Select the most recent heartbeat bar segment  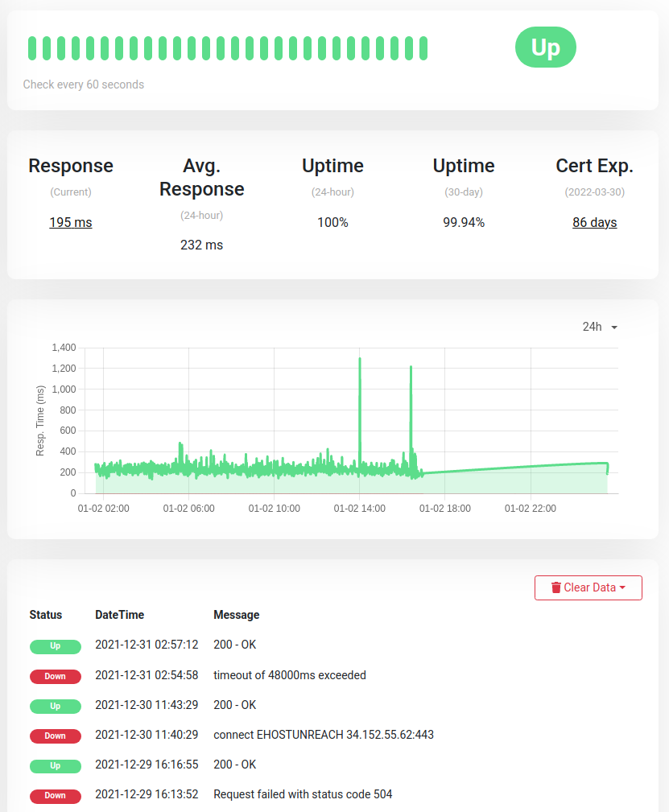423,47
